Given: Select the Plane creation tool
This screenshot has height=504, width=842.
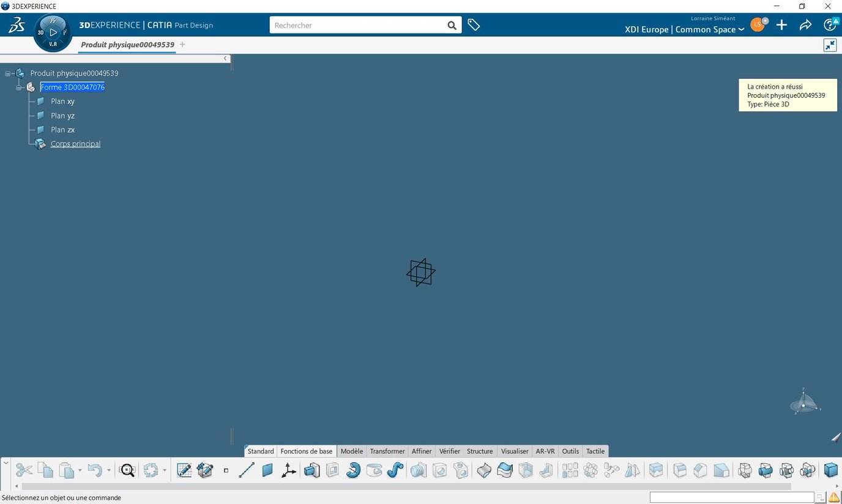Looking at the screenshot, I should (267, 470).
